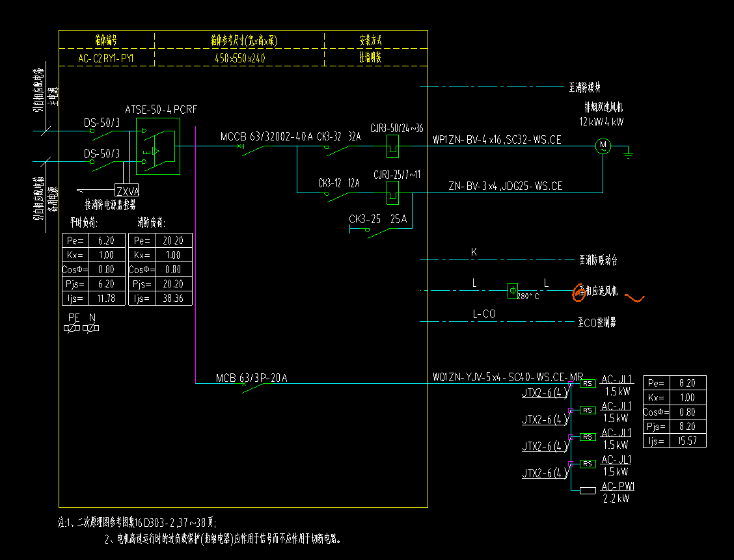This screenshot has height=560, width=734.
Task: Click the 至消防联动台 label
Action: (x=599, y=260)
